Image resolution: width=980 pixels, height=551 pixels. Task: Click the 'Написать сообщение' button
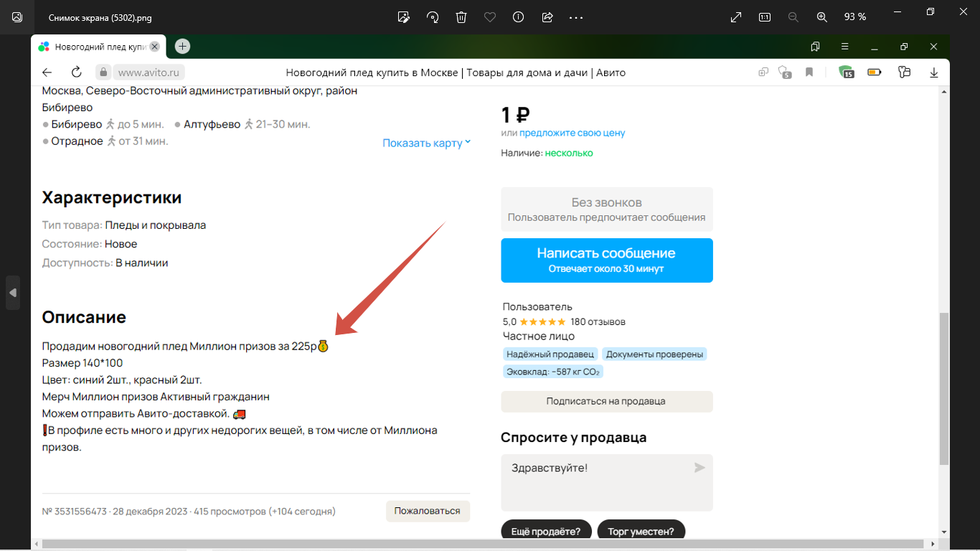coord(607,260)
